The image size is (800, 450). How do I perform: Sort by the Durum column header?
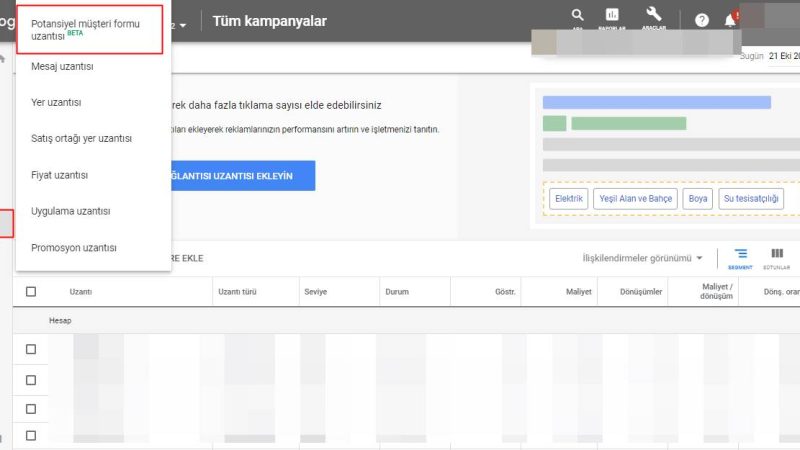click(397, 292)
